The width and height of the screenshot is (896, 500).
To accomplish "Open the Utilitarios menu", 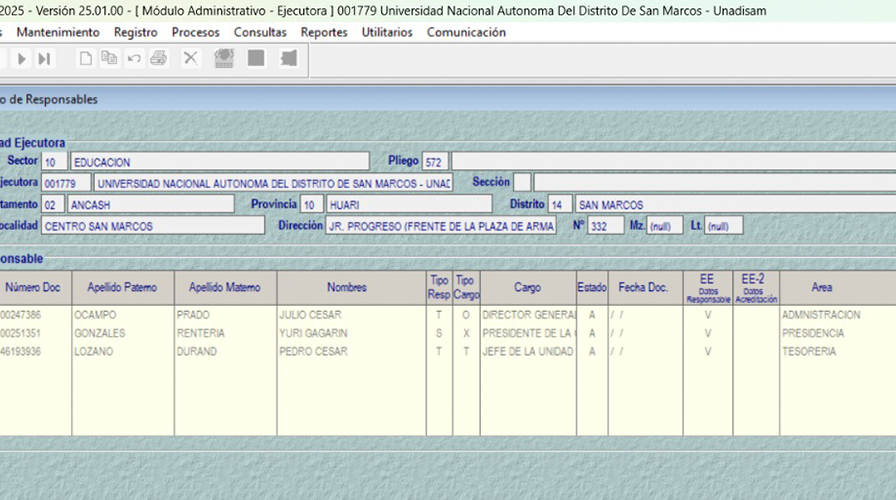I will 387,33.
